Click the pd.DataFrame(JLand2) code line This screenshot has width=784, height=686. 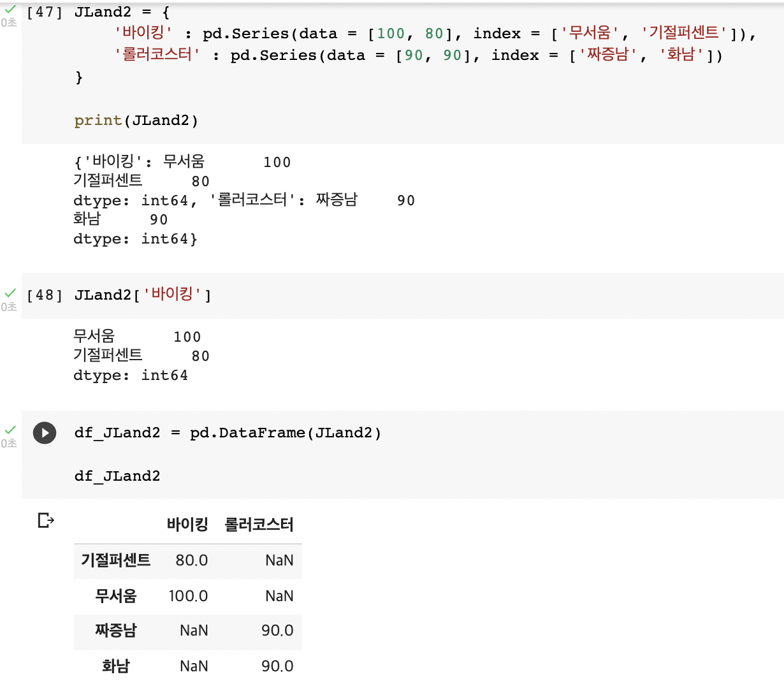228,433
